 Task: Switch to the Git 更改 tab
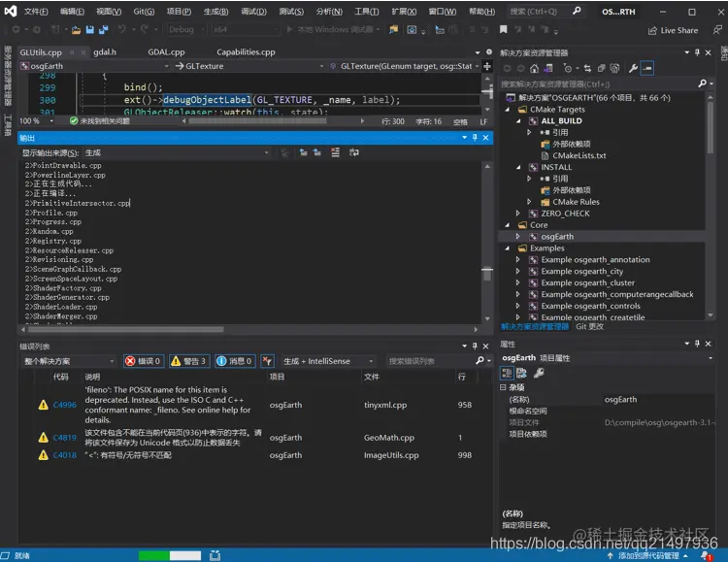(589, 326)
